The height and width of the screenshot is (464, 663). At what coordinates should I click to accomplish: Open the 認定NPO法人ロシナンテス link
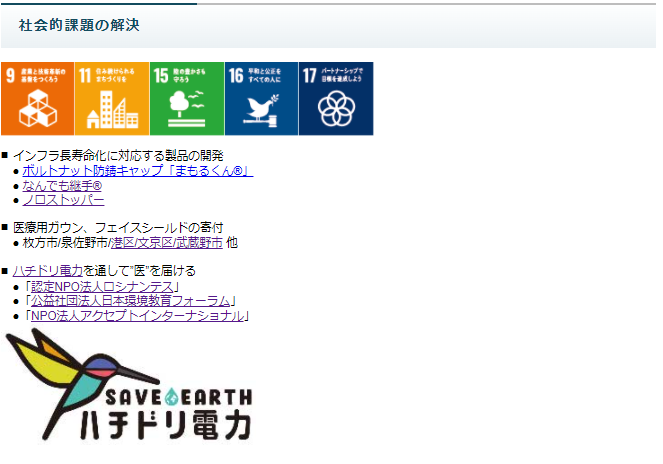click(x=102, y=287)
